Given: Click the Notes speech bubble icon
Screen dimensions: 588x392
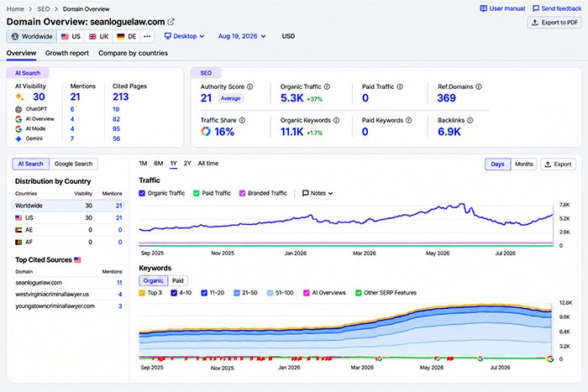Looking at the screenshot, I should click(306, 193).
